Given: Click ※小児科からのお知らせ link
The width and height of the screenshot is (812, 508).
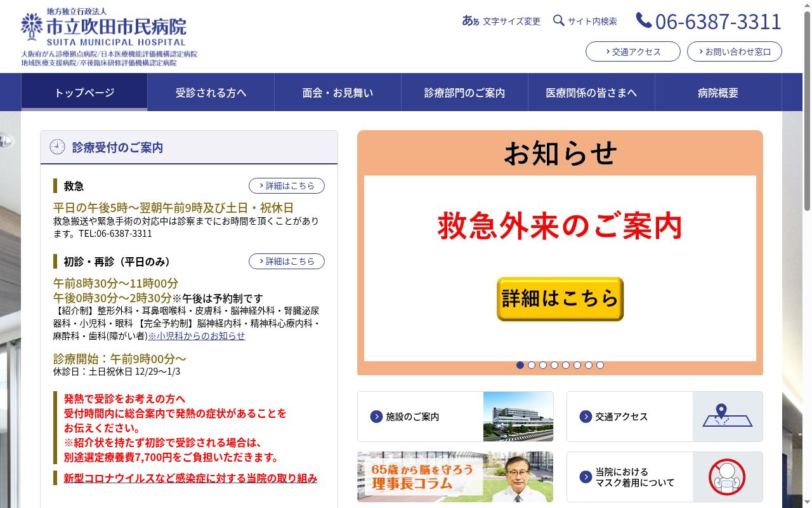Looking at the screenshot, I should (197, 335).
